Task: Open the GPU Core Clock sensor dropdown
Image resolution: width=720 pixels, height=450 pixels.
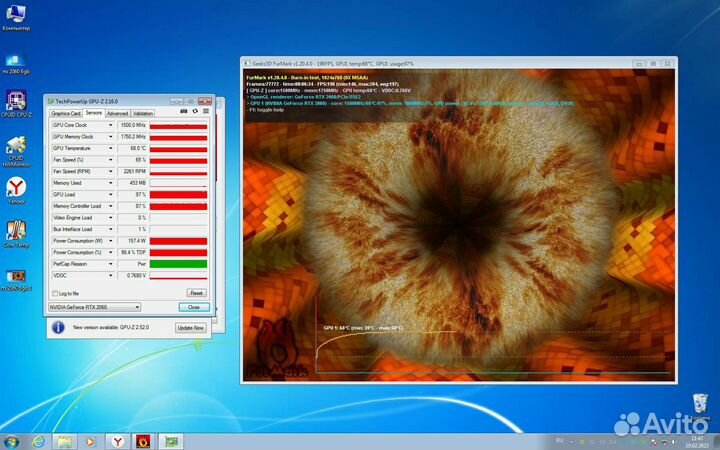Action: point(110,125)
